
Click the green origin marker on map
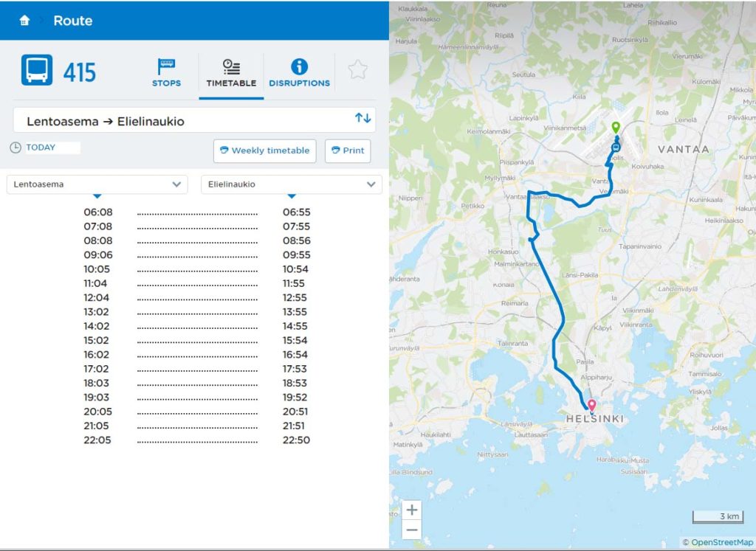coord(616,128)
